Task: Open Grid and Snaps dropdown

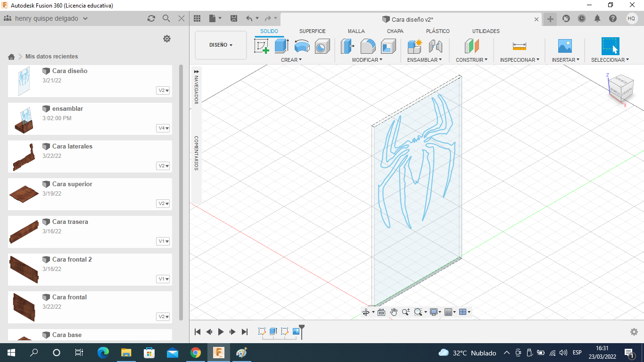Action: tap(450, 312)
